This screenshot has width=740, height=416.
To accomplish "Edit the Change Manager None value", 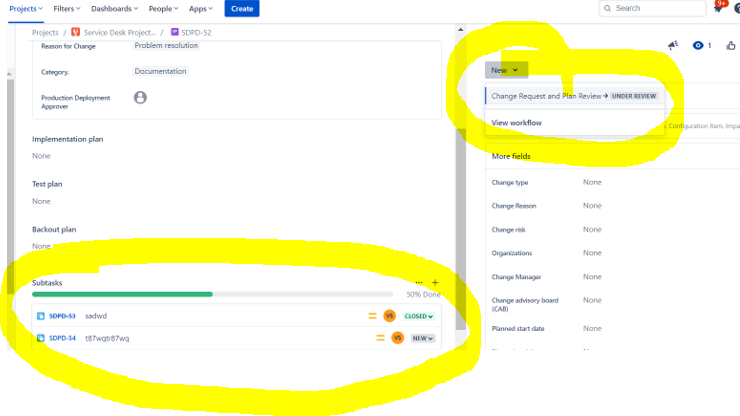I will pyautogui.click(x=592, y=277).
